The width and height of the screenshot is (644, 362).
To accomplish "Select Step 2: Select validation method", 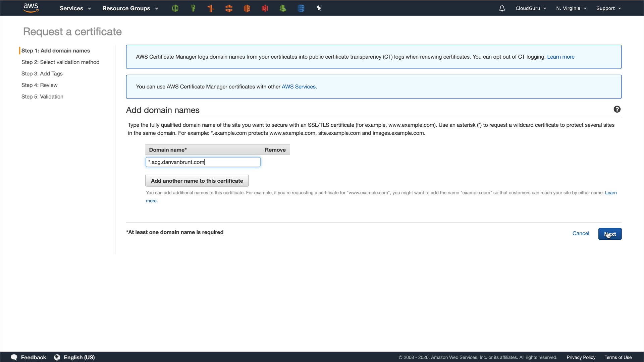I will [60, 62].
